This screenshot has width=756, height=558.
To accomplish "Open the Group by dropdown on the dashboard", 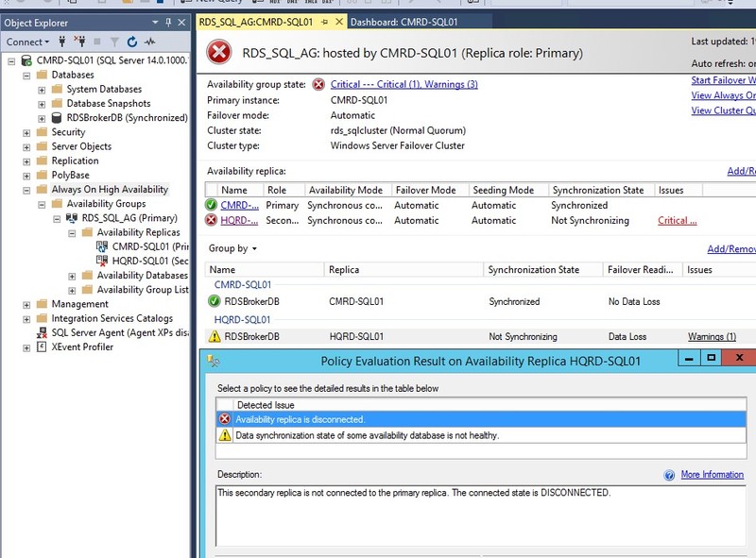I will tap(234, 249).
